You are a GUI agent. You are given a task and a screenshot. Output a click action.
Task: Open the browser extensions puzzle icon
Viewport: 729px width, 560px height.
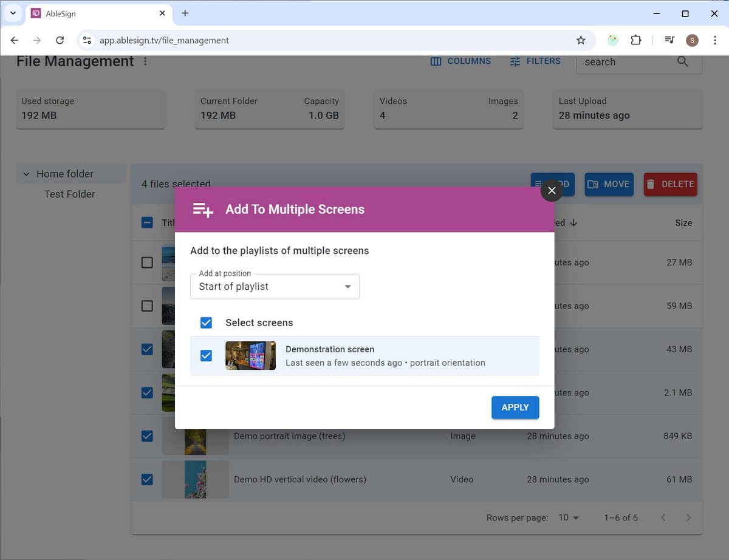coord(635,40)
